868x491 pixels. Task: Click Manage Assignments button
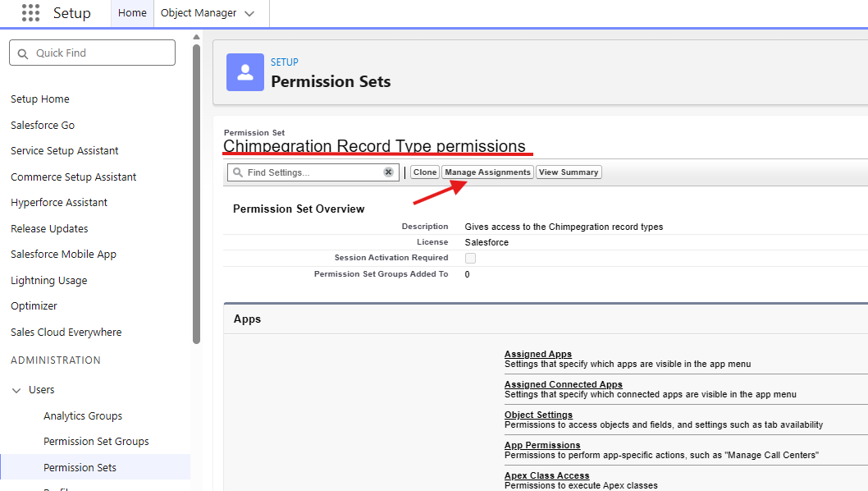(x=487, y=172)
